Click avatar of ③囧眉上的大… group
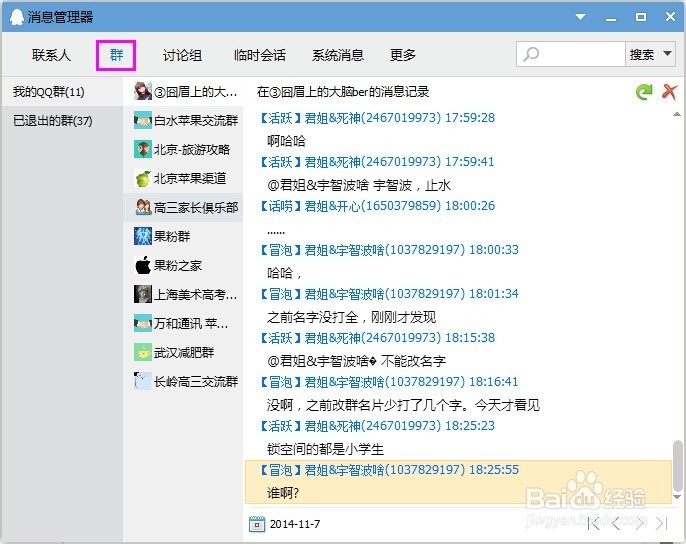686x544 pixels. (x=143, y=91)
